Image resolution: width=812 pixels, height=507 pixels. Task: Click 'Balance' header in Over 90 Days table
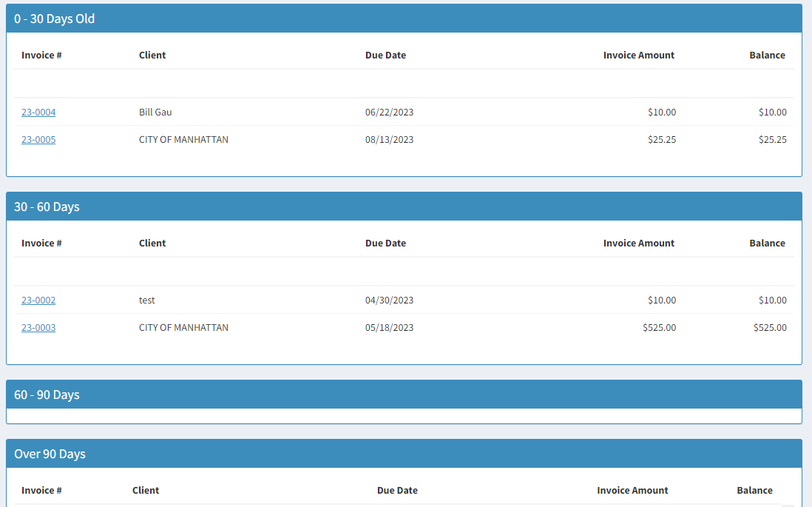click(x=754, y=491)
